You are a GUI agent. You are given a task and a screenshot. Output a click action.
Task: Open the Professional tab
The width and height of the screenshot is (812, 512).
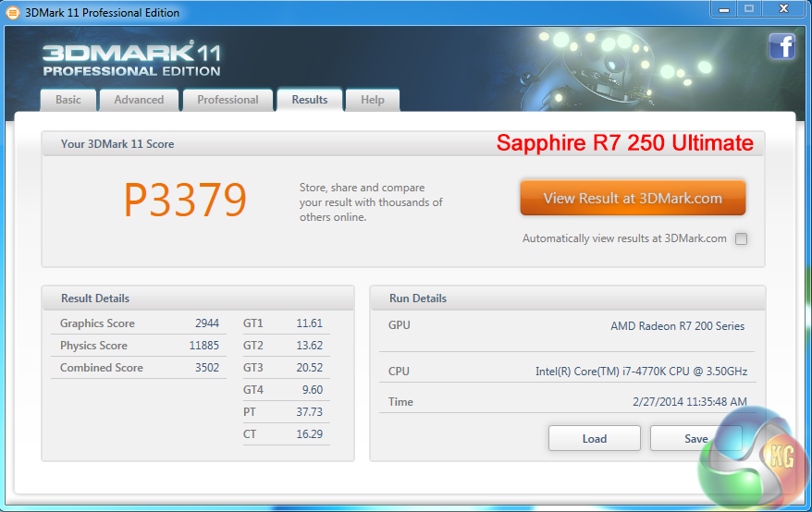[x=228, y=100]
